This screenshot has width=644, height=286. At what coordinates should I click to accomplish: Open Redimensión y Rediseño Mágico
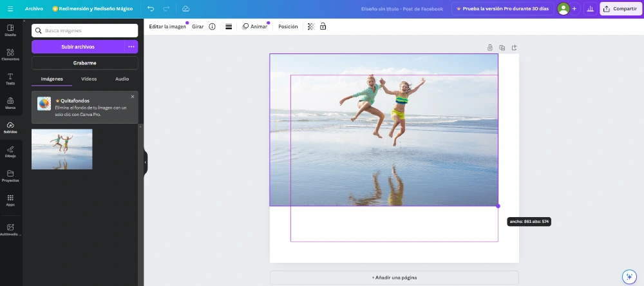(x=93, y=8)
